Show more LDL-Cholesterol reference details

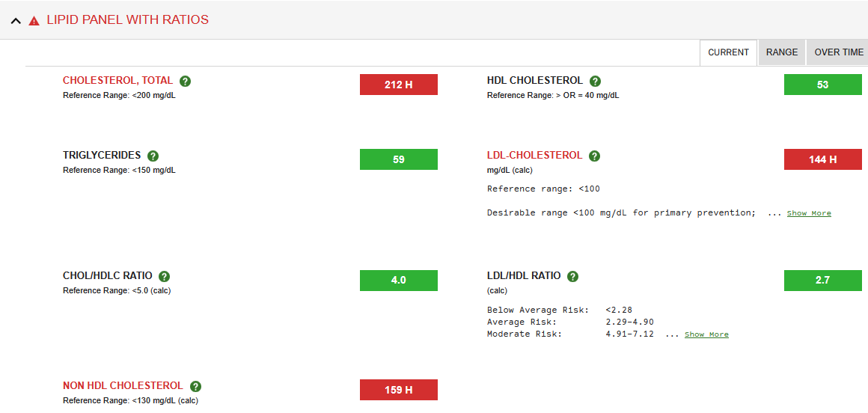tap(809, 213)
